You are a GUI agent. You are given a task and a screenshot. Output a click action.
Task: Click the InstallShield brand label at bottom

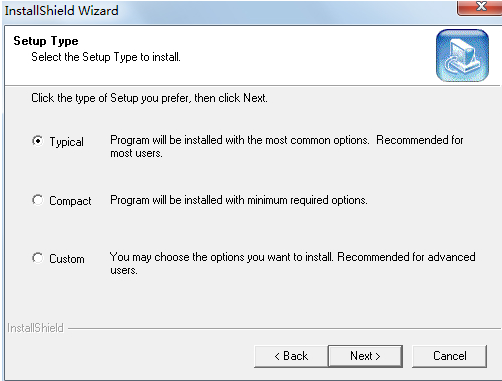(35, 328)
